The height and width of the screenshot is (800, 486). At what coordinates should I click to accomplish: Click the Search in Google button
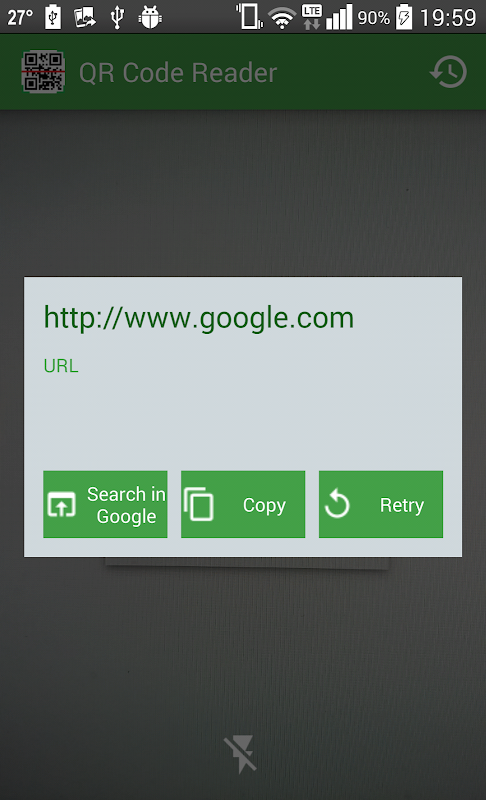click(x=105, y=504)
